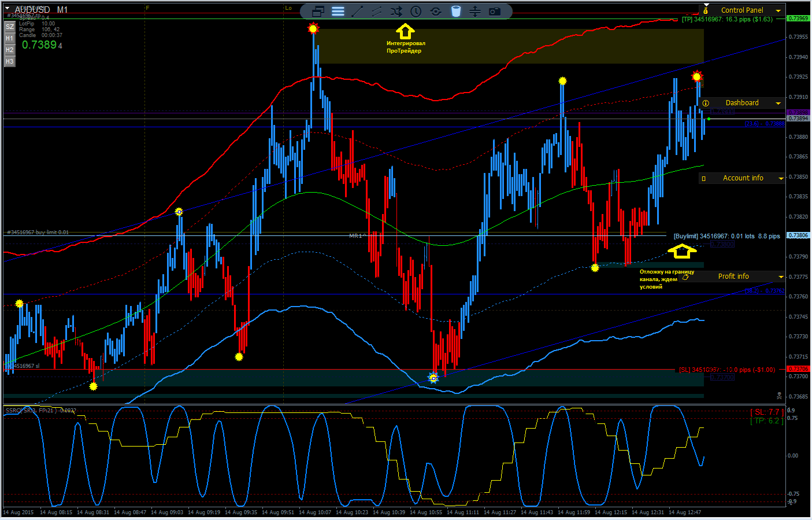Click the red-yellow burst marker near Dashboard
812x520 pixels.
[697, 76]
